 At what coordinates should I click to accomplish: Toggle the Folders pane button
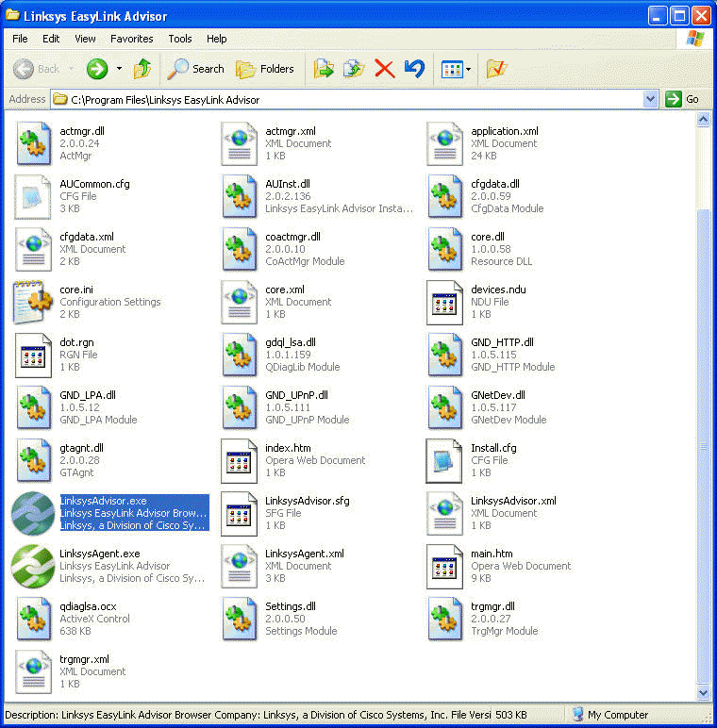[264, 69]
